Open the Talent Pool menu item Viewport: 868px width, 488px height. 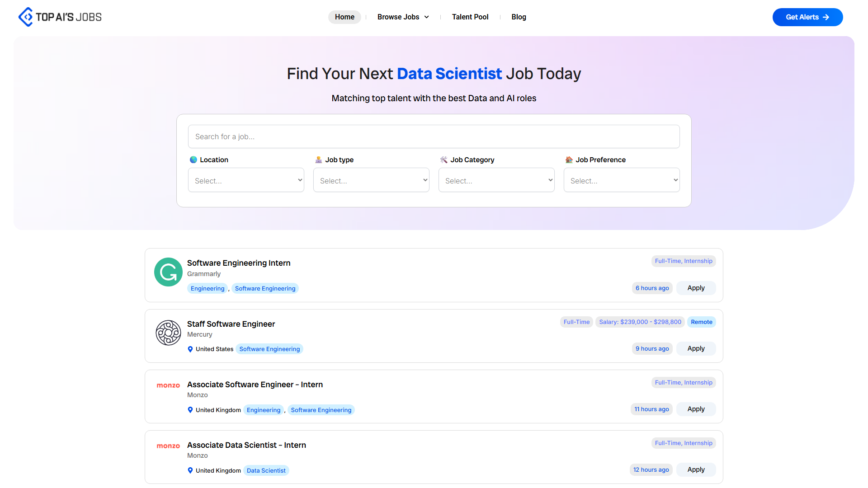[x=470, y=17]
